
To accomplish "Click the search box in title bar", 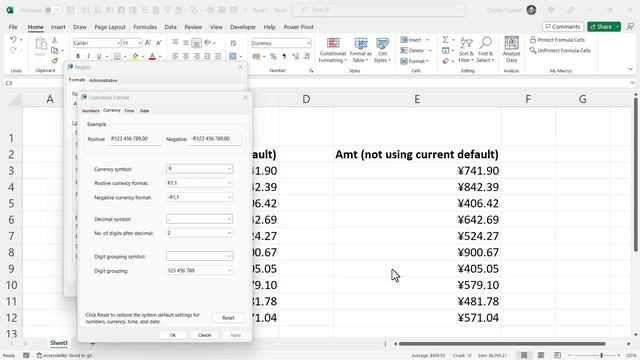I will (x=378, y=10).
